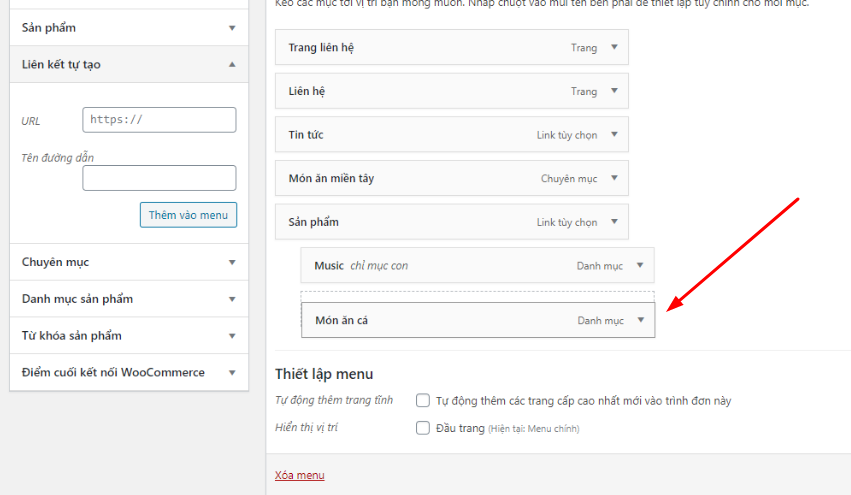Expand Món ăn miền tây item arrow
851x495 pixels.
[x=614, y=178]
